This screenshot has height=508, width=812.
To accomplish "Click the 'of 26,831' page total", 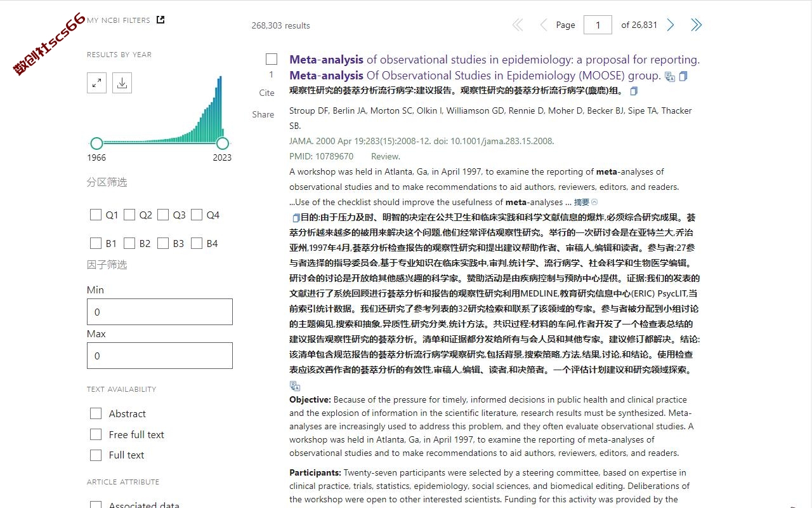I will tap(639, 25).
